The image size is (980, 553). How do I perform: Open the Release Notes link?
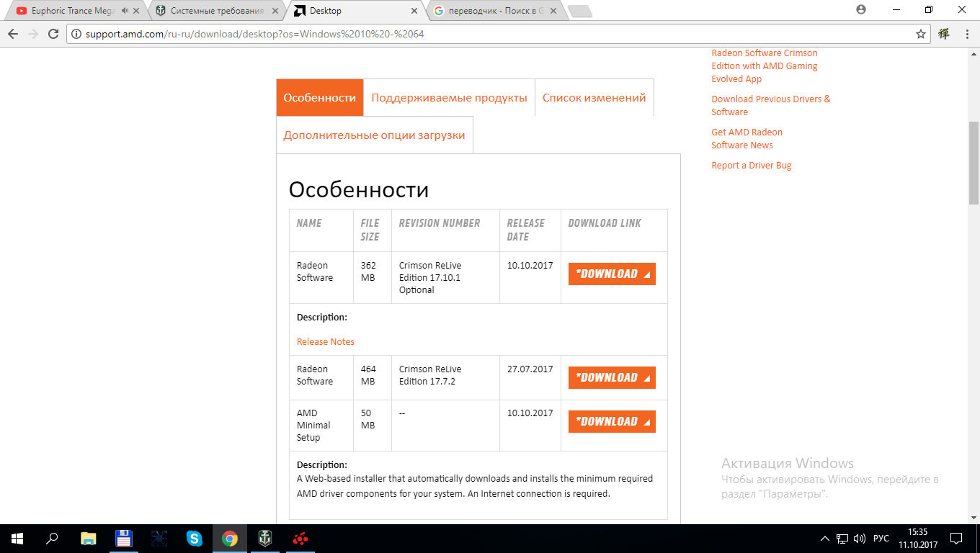(326, 341)
